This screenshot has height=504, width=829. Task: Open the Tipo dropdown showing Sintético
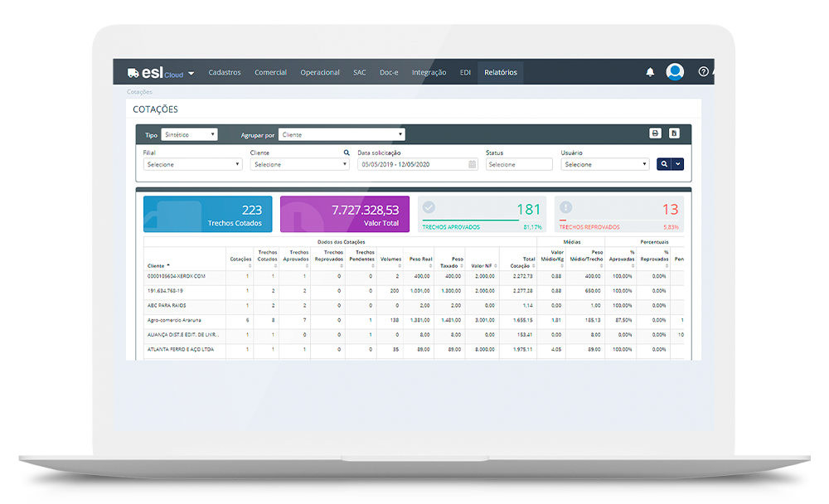tap(189, 134)
